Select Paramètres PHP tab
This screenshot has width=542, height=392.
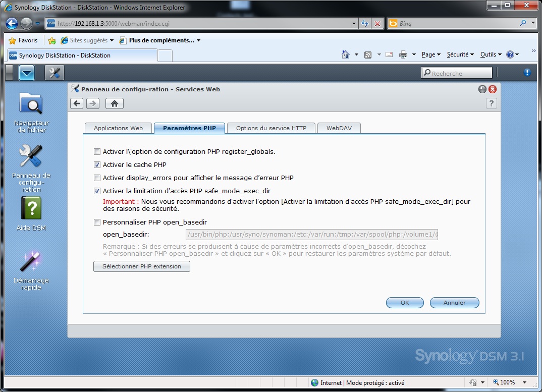[x=189, y=128]
